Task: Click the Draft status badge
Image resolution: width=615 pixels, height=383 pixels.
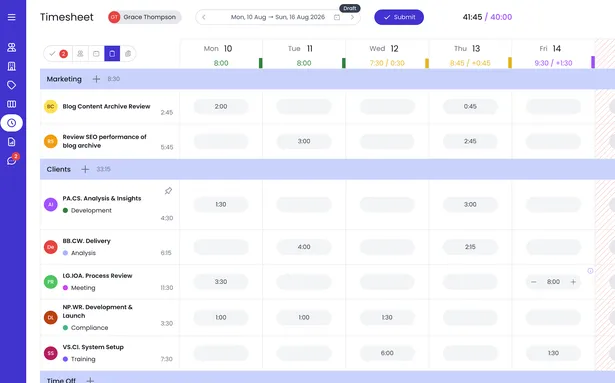Action: (349, 8)
